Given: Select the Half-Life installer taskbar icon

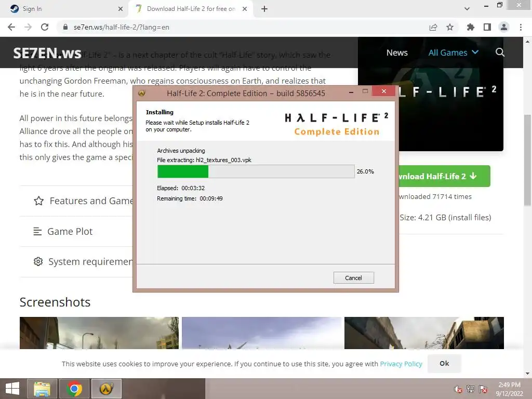Looking at the screenshot, I should (106, 389).
